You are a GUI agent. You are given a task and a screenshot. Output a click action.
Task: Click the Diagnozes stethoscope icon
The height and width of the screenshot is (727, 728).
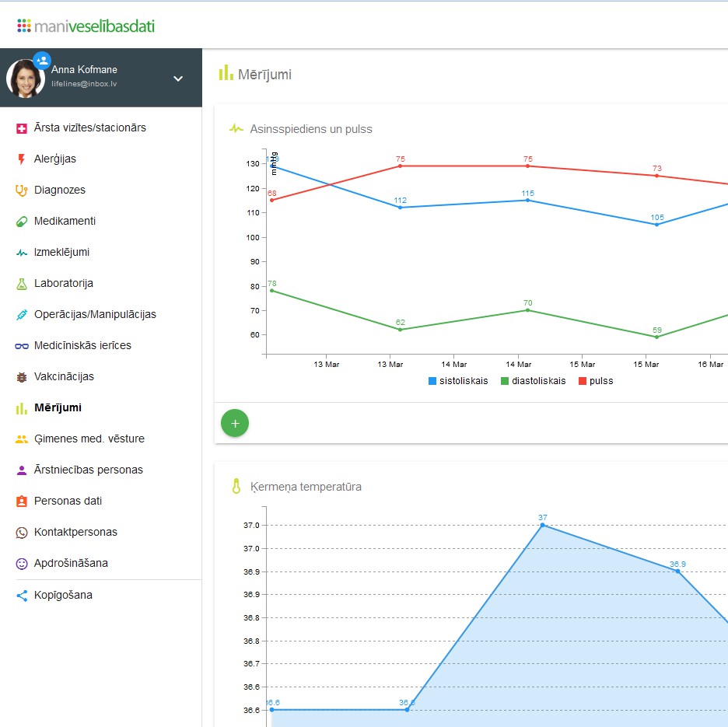coord(22,190)
